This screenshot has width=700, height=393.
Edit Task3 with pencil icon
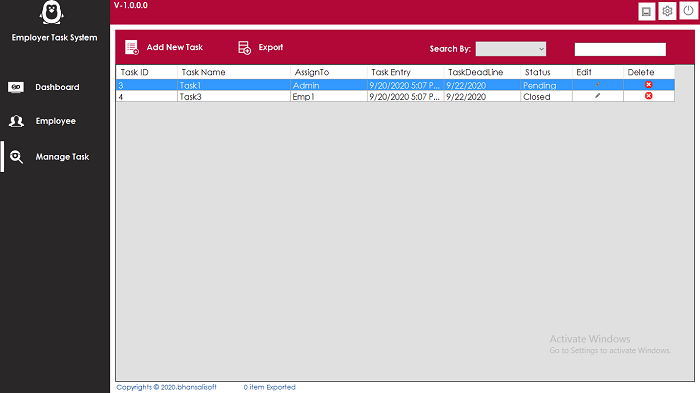click(597, 96)
